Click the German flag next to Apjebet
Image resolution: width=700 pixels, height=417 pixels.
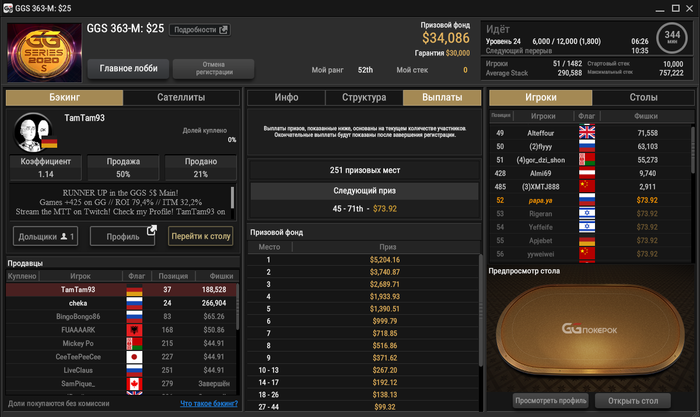(x=587, y=241)
